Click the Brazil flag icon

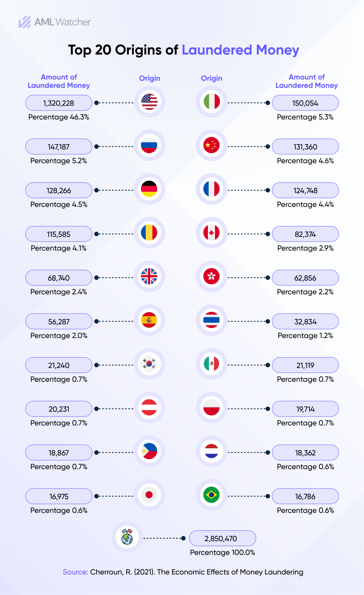point(212,495)
